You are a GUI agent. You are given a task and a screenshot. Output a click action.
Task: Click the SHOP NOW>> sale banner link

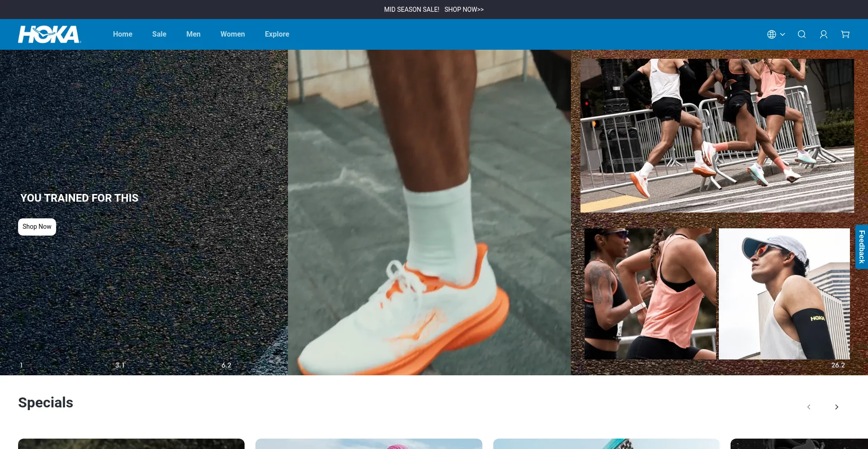[464, 9]
